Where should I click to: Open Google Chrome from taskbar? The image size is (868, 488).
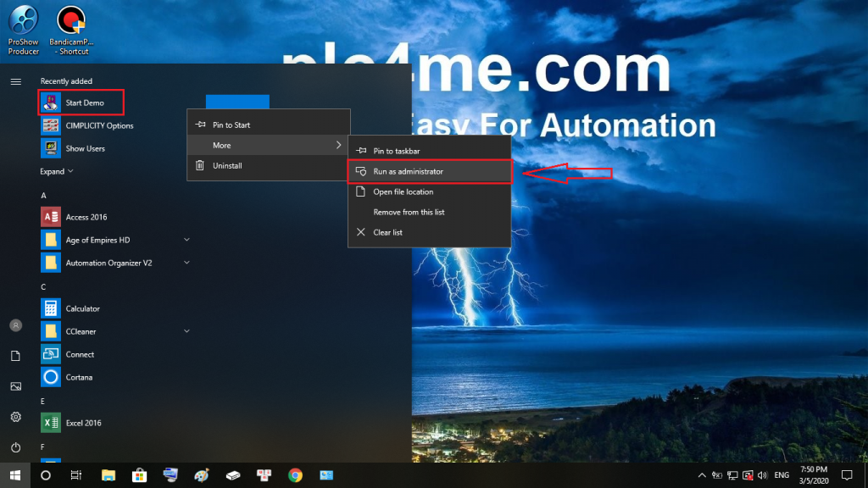click(x=295, y=475)
